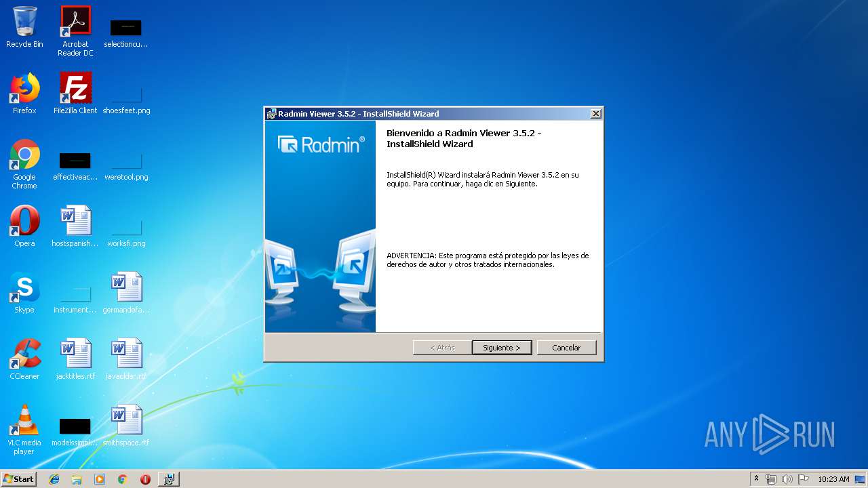Click the Bienvenido a Radmin Viewer heading

coord(464,138)
